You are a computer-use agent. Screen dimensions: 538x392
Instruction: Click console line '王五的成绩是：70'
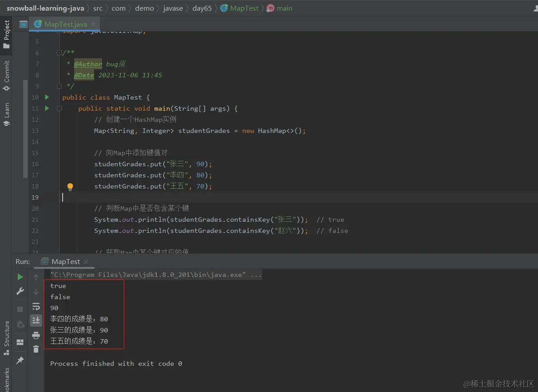tap(79, 341)
